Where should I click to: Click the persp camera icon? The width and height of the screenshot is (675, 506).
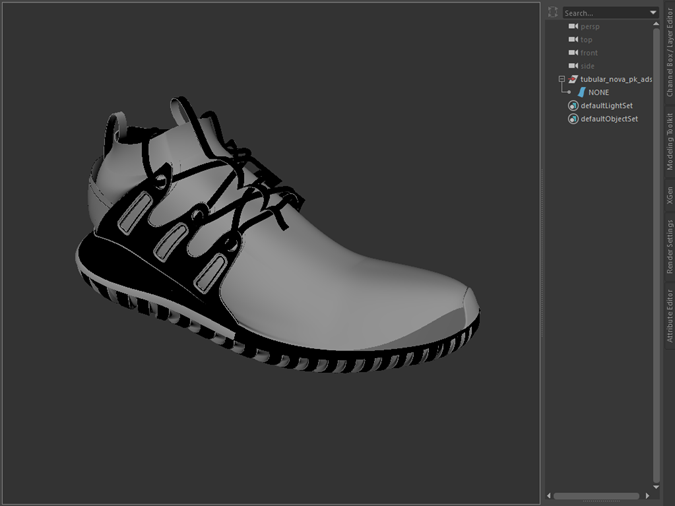573,26
